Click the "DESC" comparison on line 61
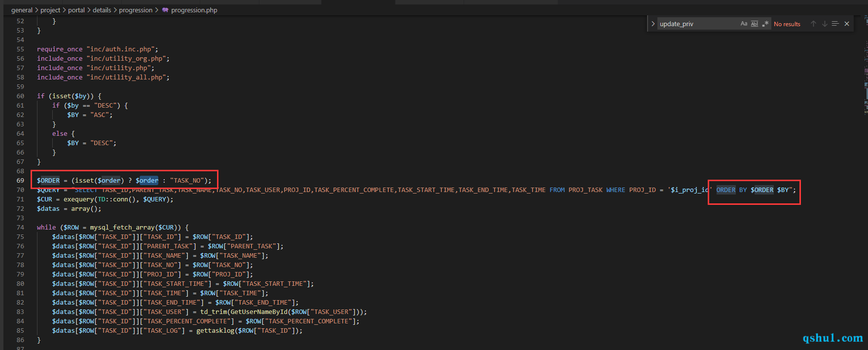This screenshot has width=868, height=350. [105, 105]
